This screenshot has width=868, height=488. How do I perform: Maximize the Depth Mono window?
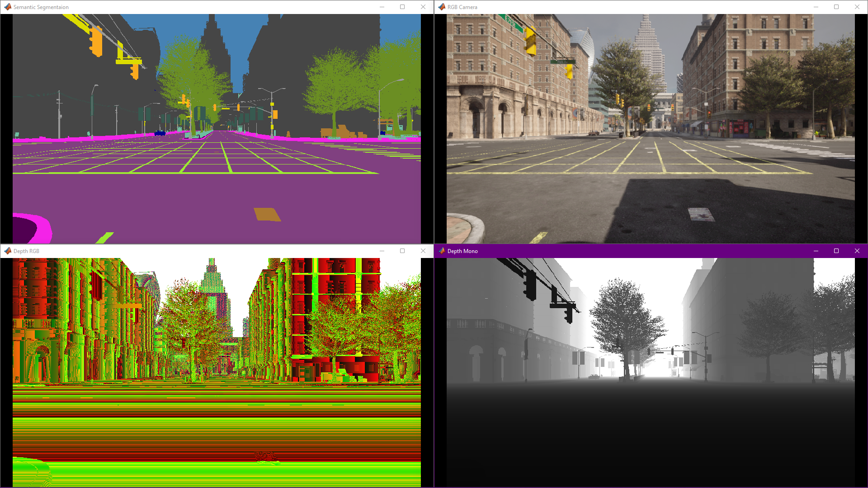click(x=836, y=251)
